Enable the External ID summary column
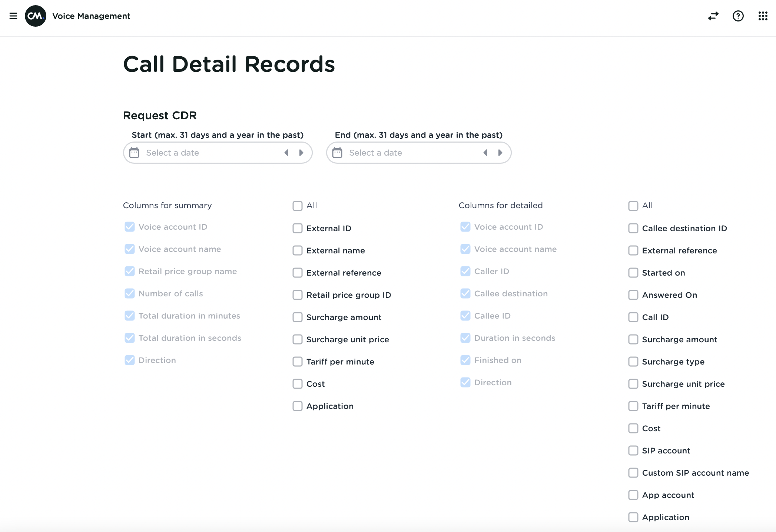The width and height of the screenshot is (776, 532). coord(298,228)
